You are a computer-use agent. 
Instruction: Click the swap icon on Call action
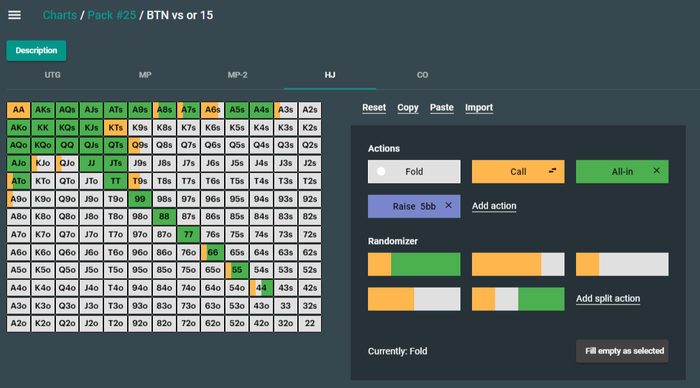[552, 171]
